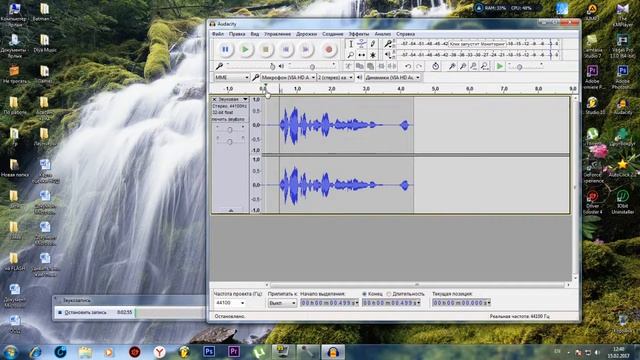Click the Silence audio icon
Image resolution: width=640 pixels, height=360 pixels.
pyautogui.click(x=392, y=66)
